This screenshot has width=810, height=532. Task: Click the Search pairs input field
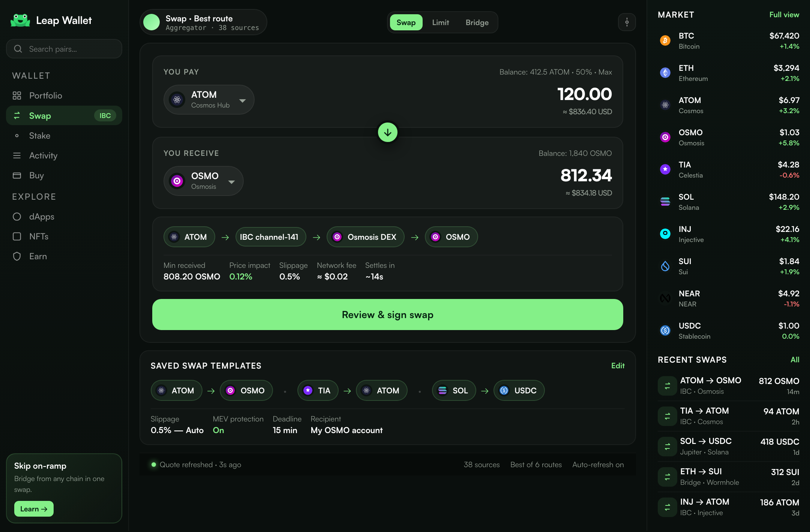pos(64,49)
